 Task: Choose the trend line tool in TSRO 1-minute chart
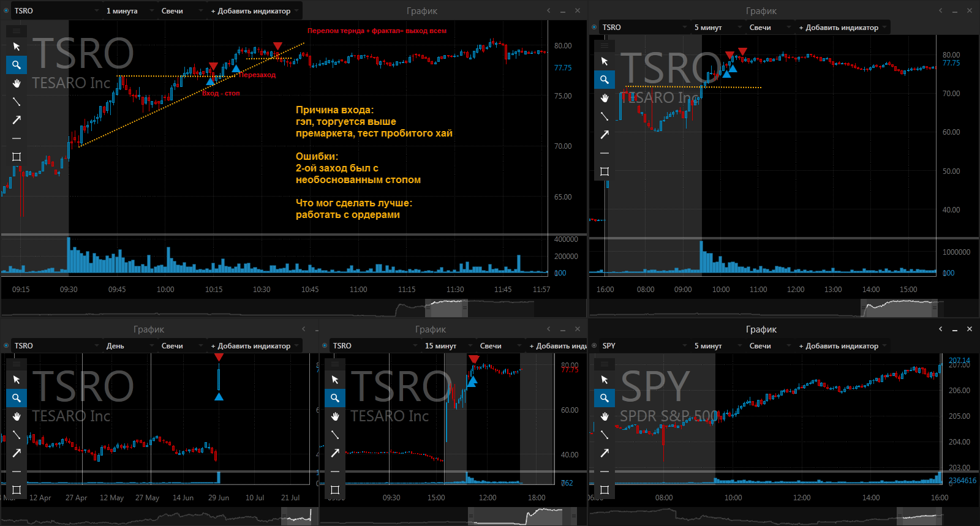click(x=17, y=102)
